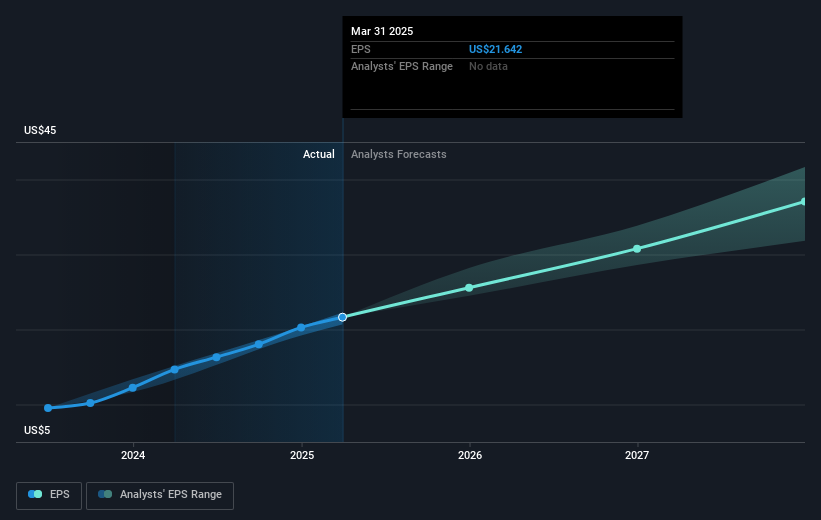
Task: Click the US$5 axis label
Action: click(x=37, y=430)
